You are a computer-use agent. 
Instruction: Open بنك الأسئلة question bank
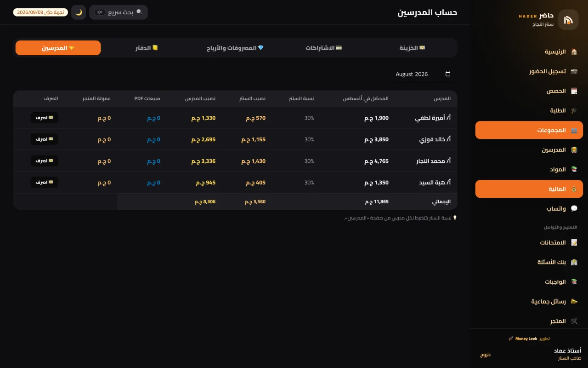(x=529, y=262)
